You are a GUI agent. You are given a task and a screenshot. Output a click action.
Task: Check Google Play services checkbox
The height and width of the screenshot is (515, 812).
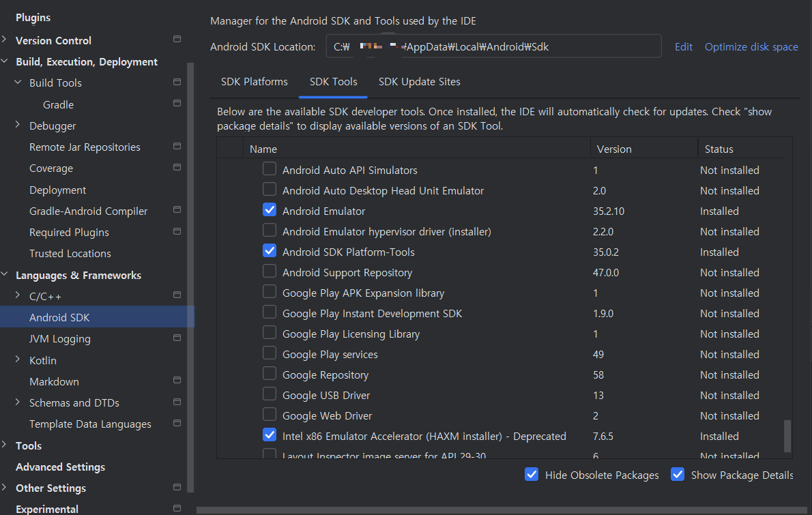click(270, 353)
